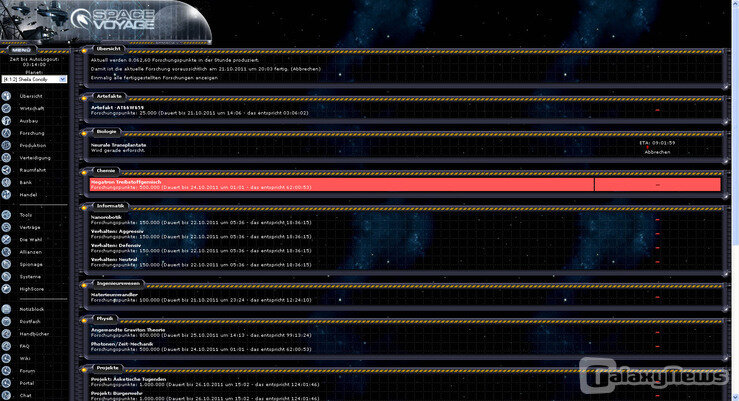Image resolution: width=739 pixels, height=401 pixels.
Task: Select Forum in the sidebar menu
Action: pos(27,371)
